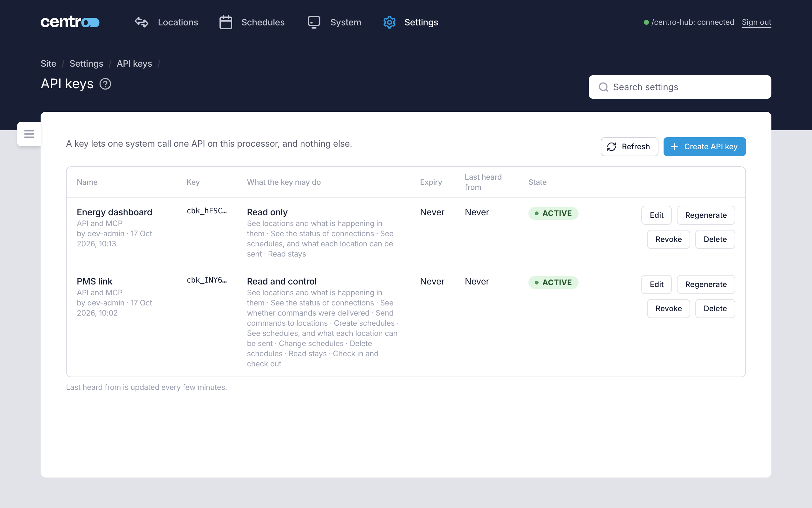Revoke the Energy dashboard key
Viewport: 812px width, 508px height.
coord(668,239)
